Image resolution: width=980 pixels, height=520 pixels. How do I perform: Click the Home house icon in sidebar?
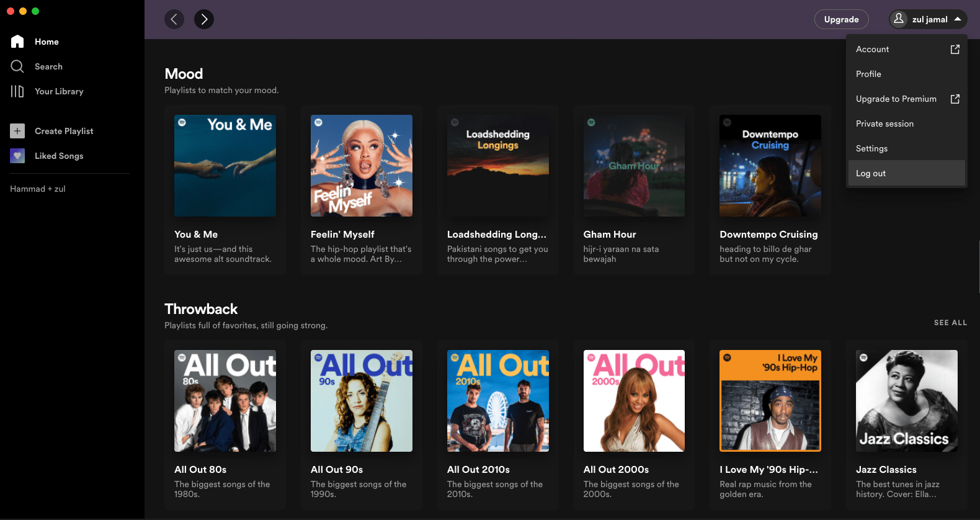[x=17, y=42]
